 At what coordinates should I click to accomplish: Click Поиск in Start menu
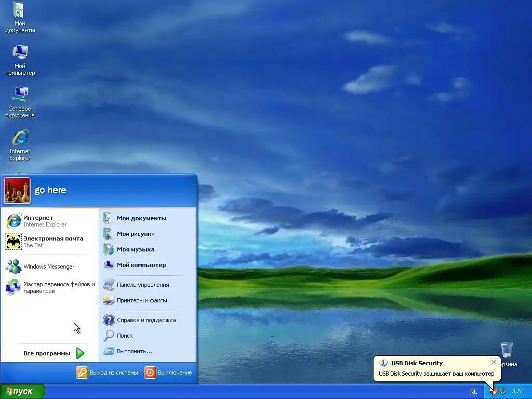[x=148, y=336]
